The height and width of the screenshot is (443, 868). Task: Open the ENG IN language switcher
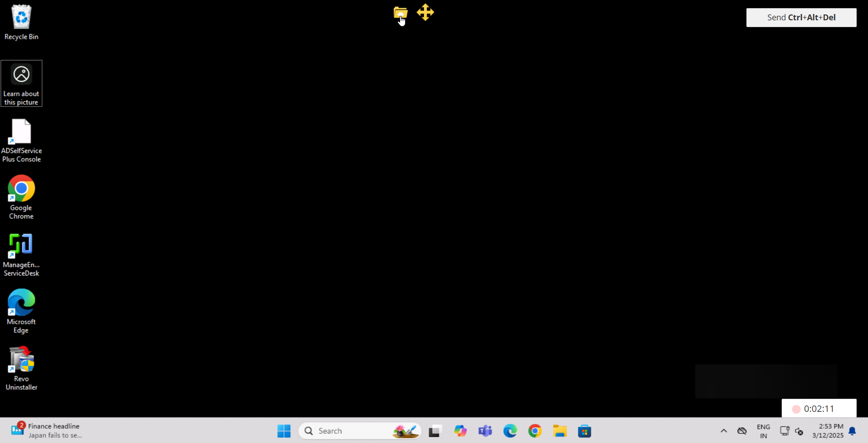[x=763, y=431]
